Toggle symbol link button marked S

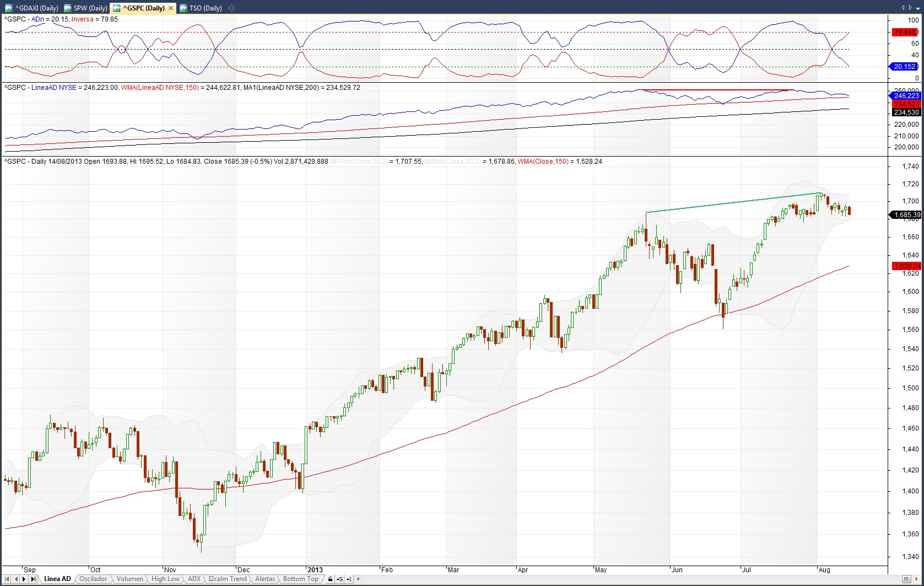[x=339, y=579]
